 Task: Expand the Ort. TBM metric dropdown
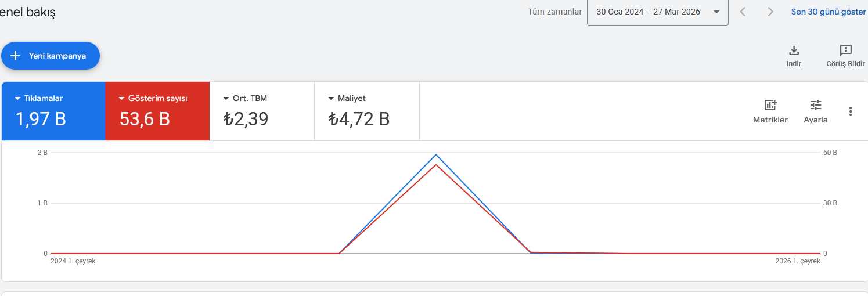click(x=226, y=99)
